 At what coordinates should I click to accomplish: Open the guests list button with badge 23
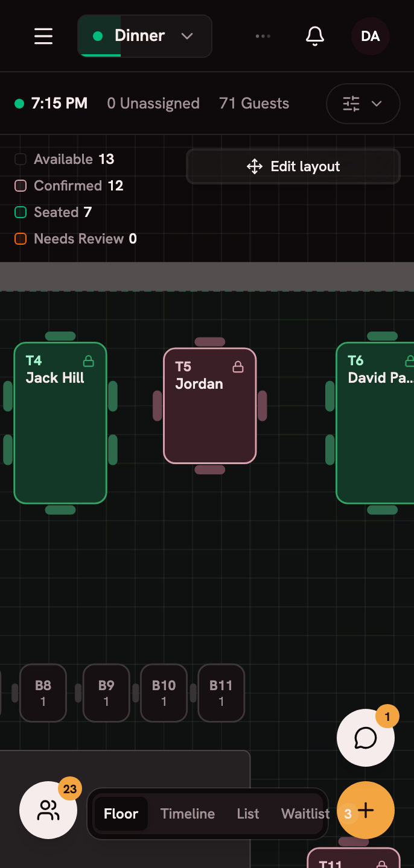pos(48,810)
